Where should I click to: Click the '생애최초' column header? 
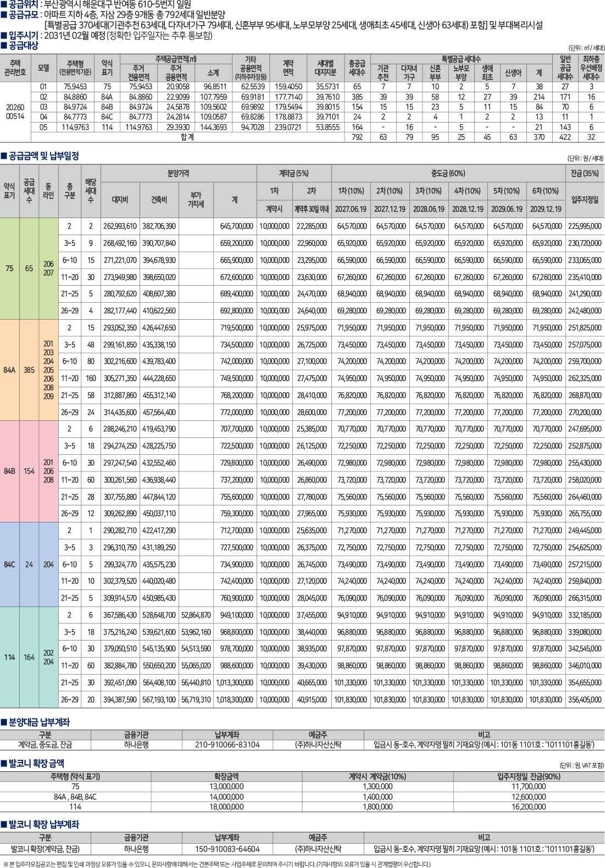487,73
